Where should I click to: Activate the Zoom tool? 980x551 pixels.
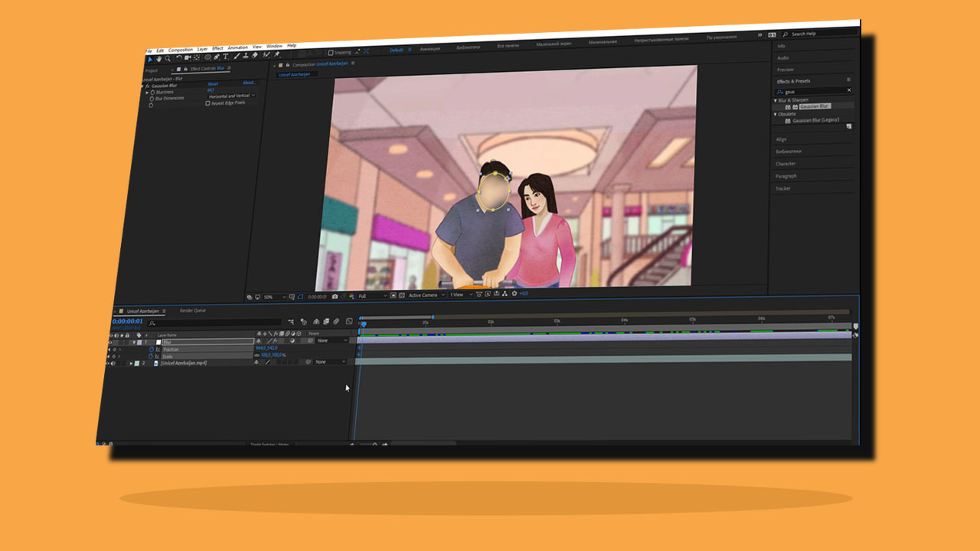[x=168, y=57]
